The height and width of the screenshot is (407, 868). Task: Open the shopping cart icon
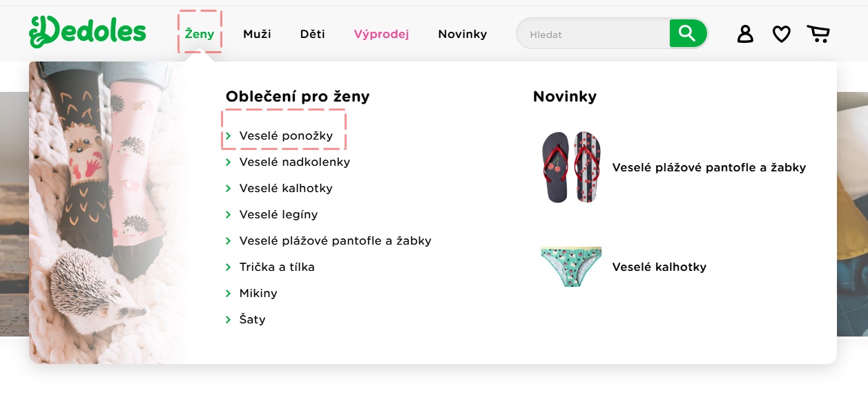tap(818, 34)
